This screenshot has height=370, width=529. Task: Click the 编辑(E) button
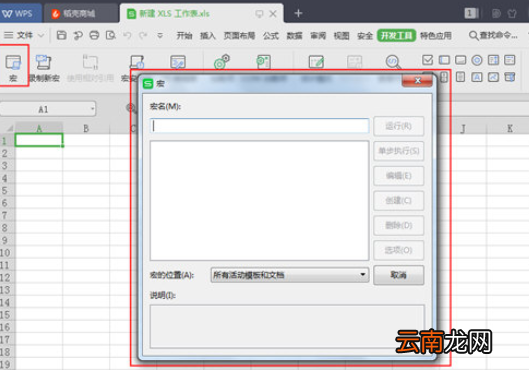tap(398, 176)
